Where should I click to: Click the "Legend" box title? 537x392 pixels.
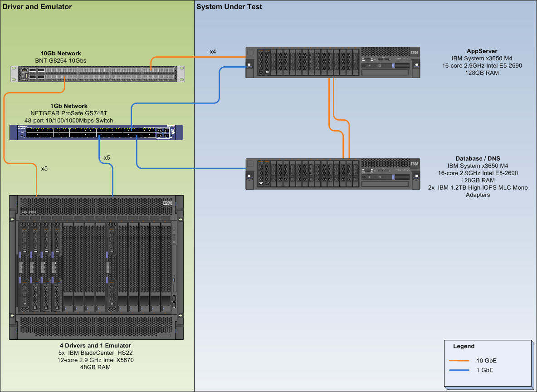click(x=464, y=346)
